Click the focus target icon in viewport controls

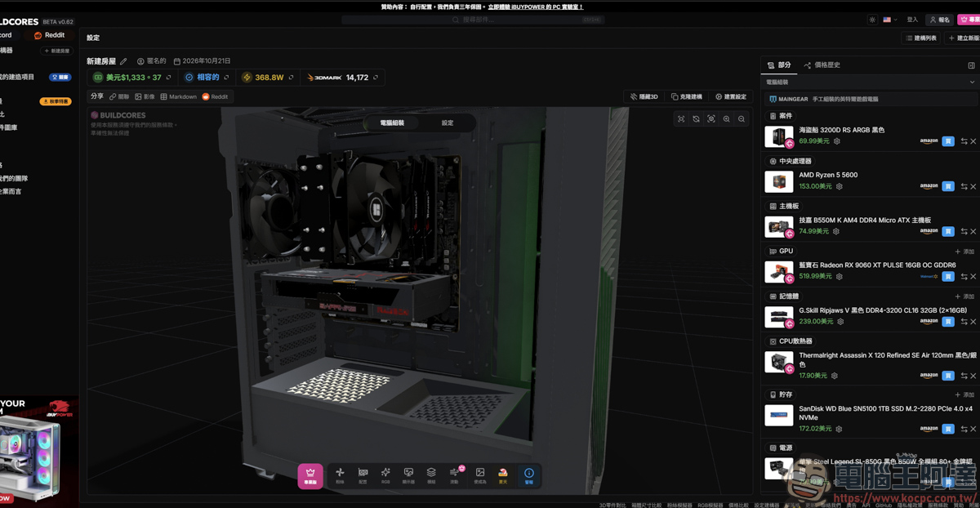point(711,119)
